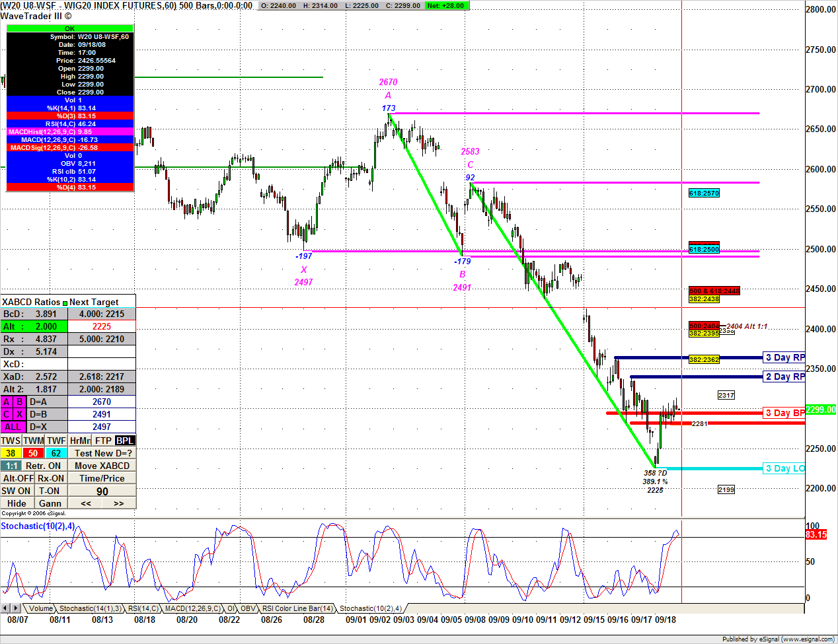Click the cyan 618:2570 level label
This screenshot has height=644, width=838.
(704, 193)
